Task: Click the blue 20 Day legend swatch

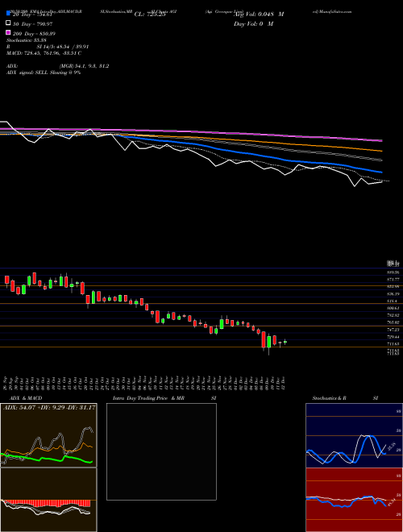Action: [x=8, y=14]
